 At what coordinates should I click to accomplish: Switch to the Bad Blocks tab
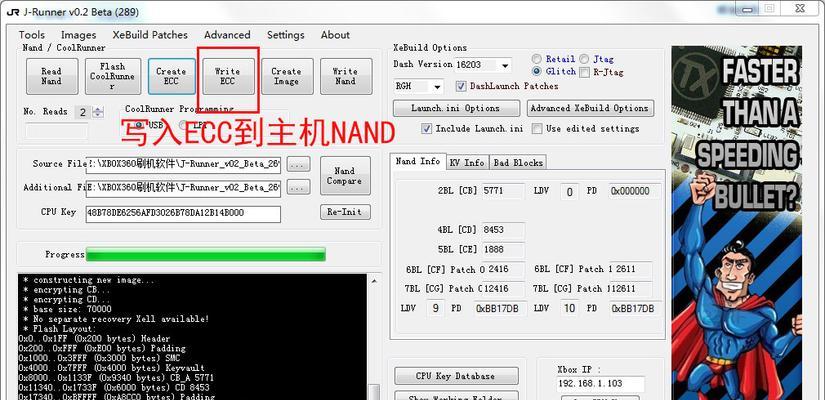pos(518,163)
